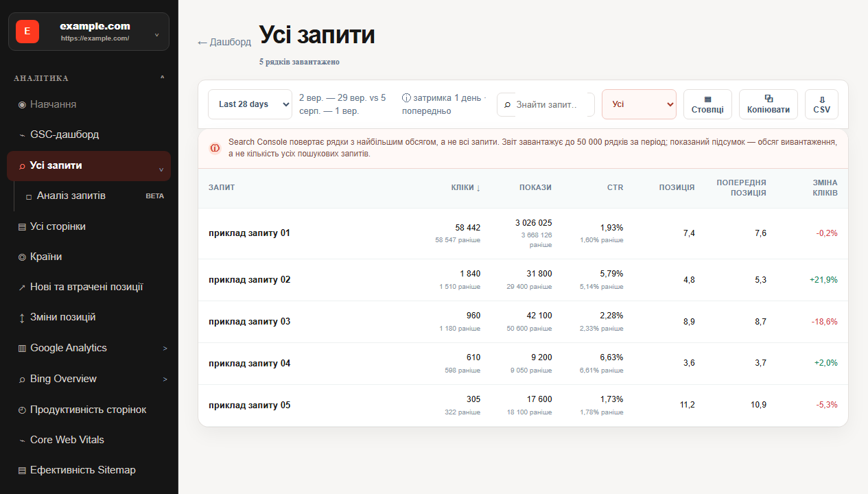Click the info icon beside затримка 1 день
The width and height of the screenshot is (868, 494).
pyautogui.click(x=406, y=98)
